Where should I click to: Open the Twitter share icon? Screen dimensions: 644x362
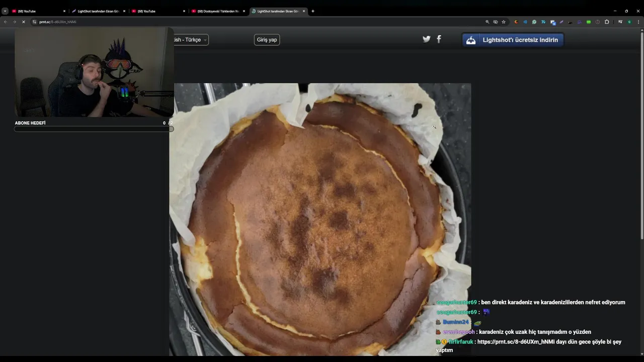point(427,39)
